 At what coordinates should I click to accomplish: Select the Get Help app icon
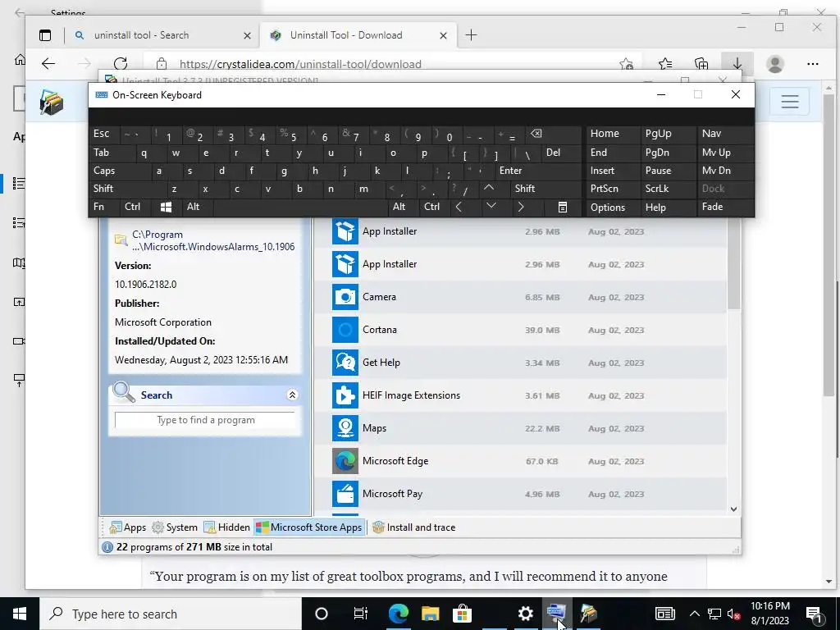point(345,362)
